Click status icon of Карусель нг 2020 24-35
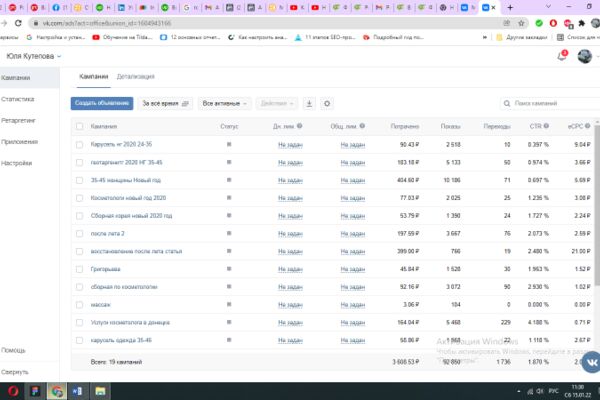600x400 pixels. (229, 144)
